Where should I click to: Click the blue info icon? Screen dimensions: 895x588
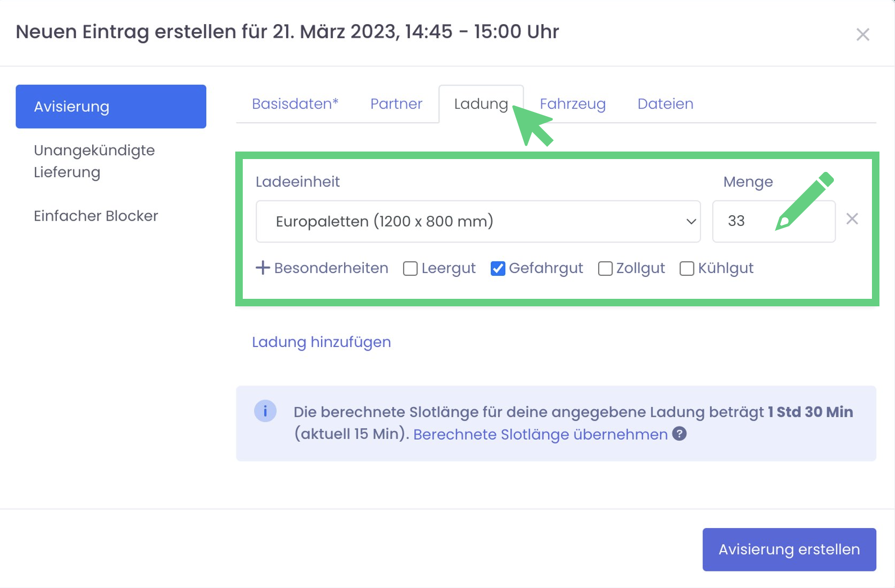pos(265,411)
